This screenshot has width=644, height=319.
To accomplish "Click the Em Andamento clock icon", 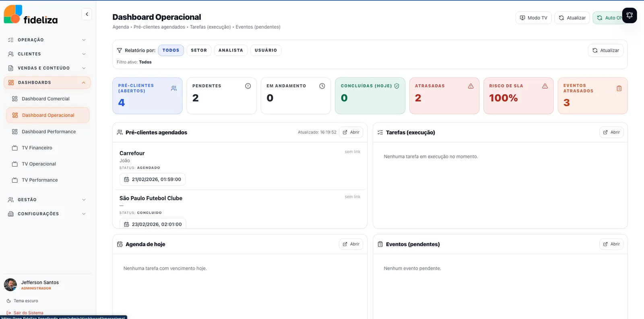I will pos(322,86).
